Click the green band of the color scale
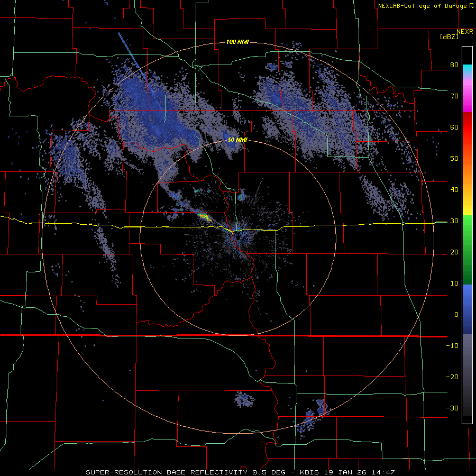The image size is (476, 476). 467,250
